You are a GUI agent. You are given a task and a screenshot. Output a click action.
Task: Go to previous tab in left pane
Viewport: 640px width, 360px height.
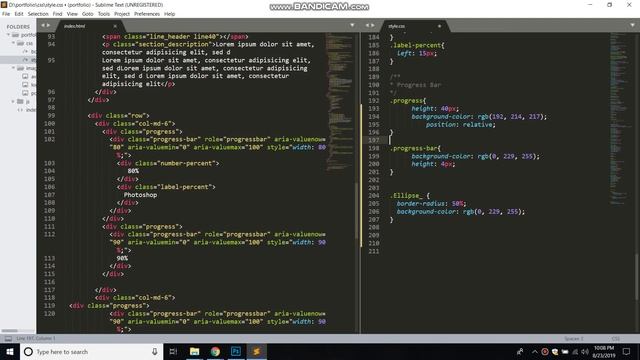43,25
